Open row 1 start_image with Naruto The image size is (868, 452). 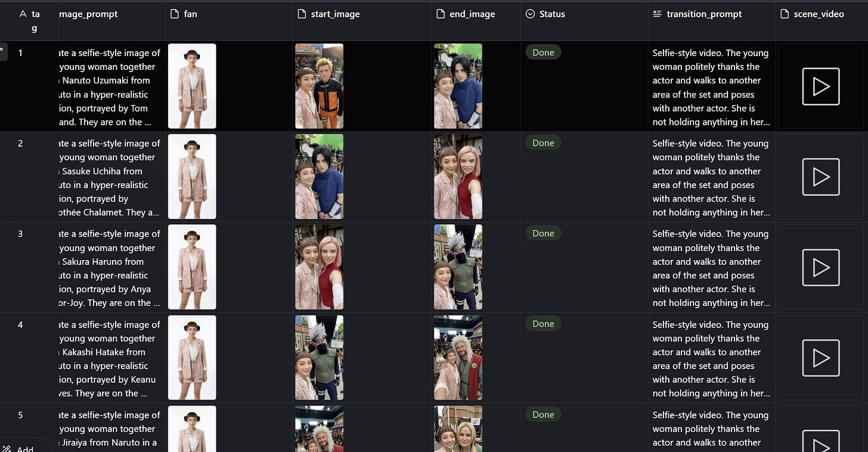(x=319, y=86)
